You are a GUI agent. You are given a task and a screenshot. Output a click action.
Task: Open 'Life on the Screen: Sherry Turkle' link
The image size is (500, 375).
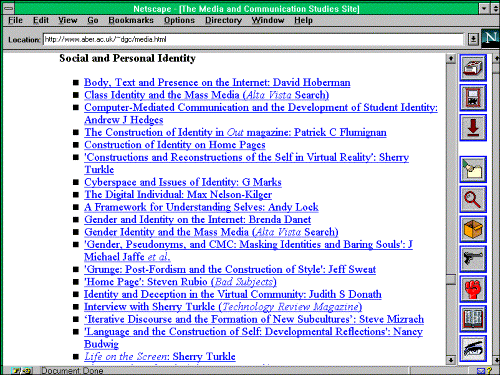click(160, 356)
